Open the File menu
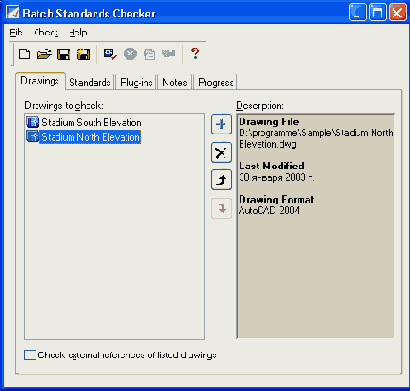410x391 pixels. [16, 33]
